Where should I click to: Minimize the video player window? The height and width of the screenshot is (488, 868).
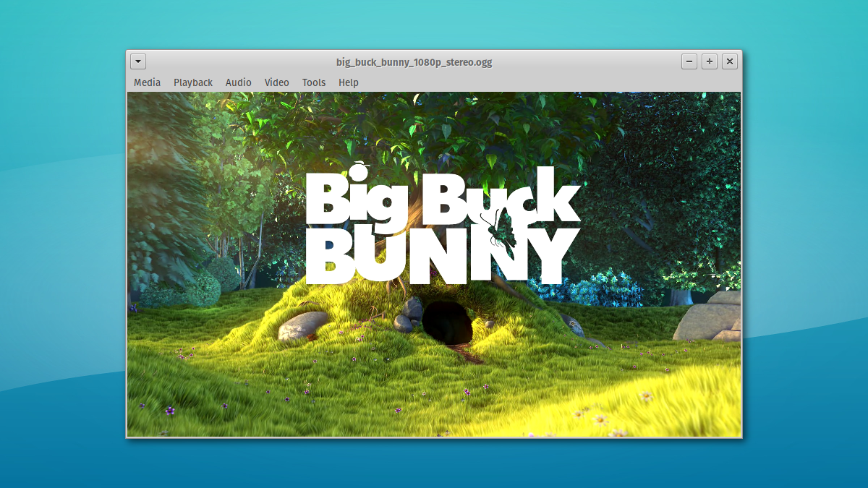pyautogui.click(x=689, y=62)
